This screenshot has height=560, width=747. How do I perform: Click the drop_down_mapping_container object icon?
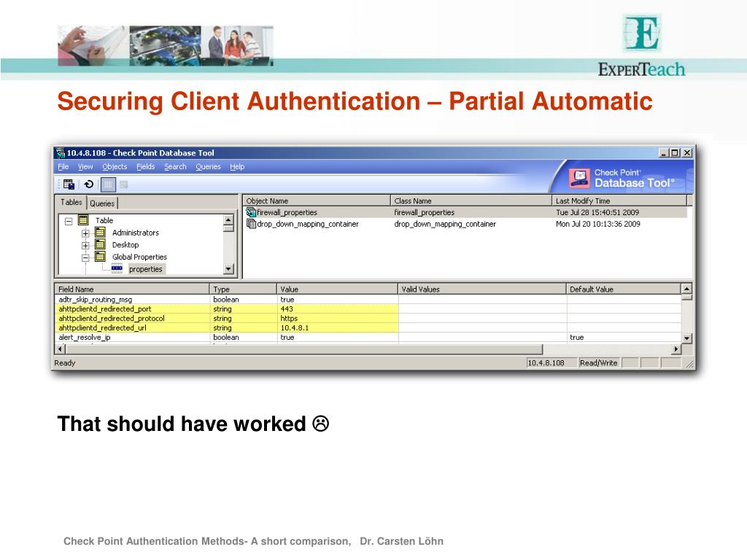(251, 224)
